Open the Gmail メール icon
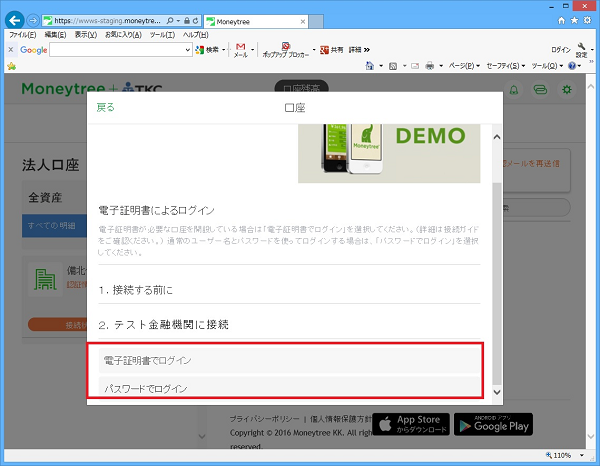Image resolution: width=600 pixels, height=466 pixels. click(x=241, y=50)
